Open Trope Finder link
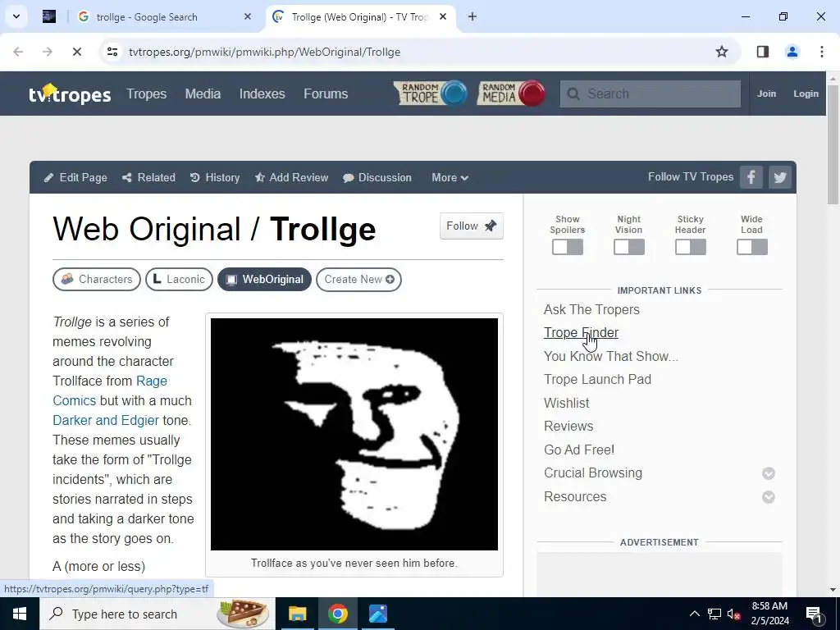Viewport: 840px width, 630px height. (x=581, y=333)
